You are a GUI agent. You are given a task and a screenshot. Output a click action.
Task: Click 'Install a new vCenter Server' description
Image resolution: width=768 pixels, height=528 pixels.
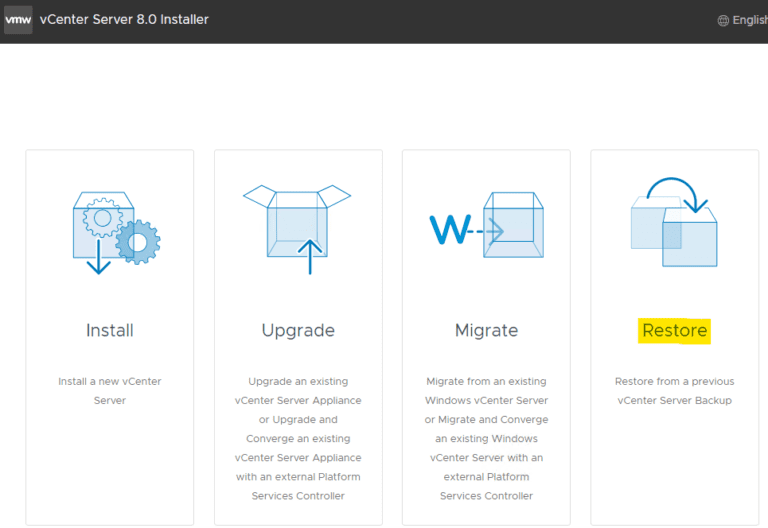coord(110,391)
